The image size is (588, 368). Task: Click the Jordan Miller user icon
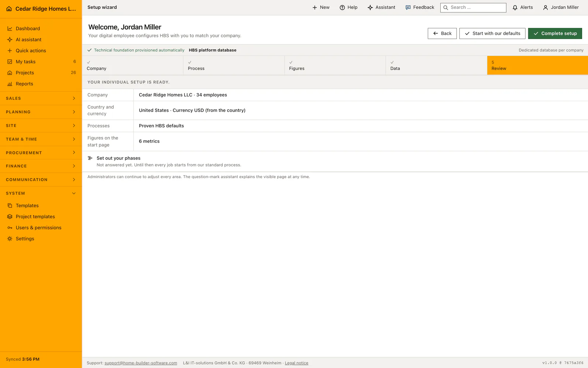pyautogui.click(x=545, y=7)
